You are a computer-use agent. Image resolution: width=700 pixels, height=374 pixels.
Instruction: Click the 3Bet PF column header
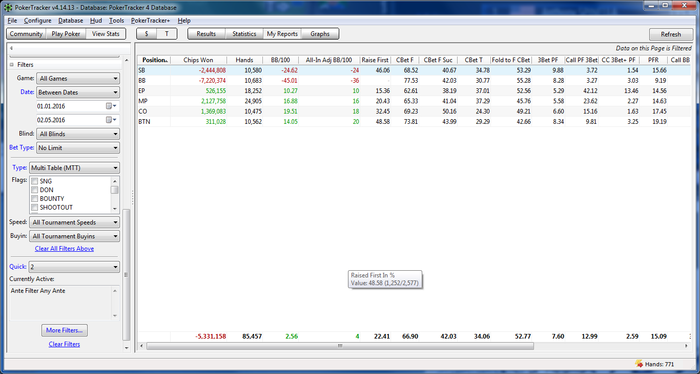[x=548, y=60]
